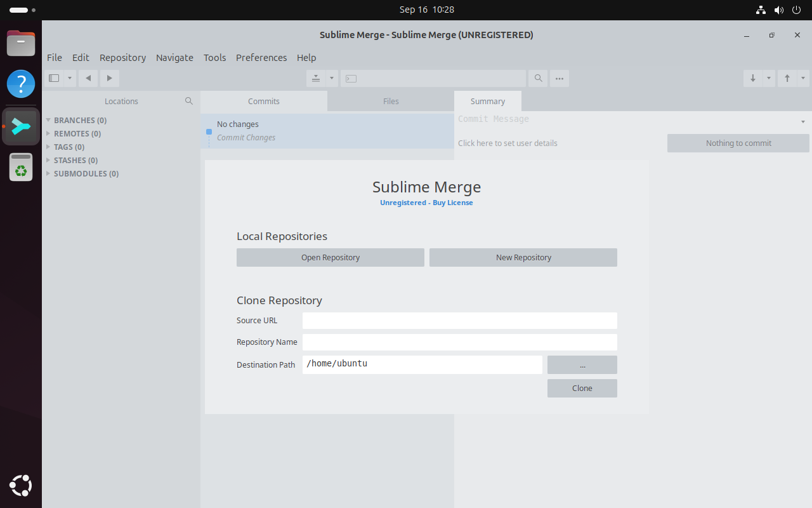Click the Destination Path field
The image size is (812, 508).
point(422,364)
